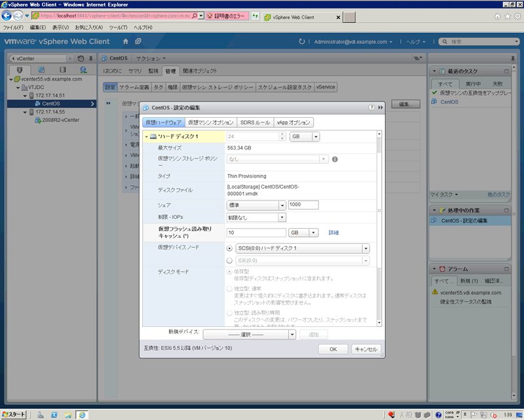
Task: Open the new device selection dropdown
Action: [250, 334]
